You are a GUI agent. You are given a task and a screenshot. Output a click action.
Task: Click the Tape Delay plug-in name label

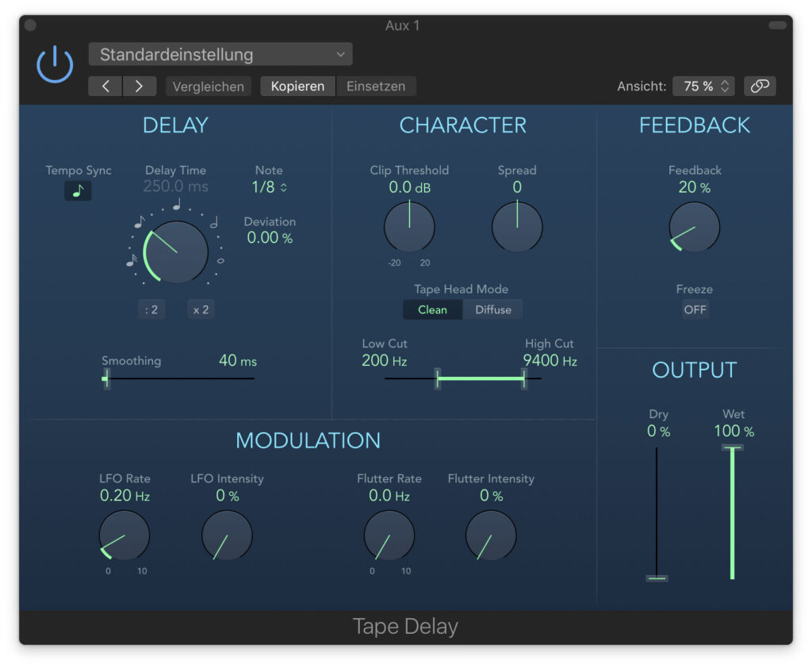pyautogui.click(x=405, y=627)
